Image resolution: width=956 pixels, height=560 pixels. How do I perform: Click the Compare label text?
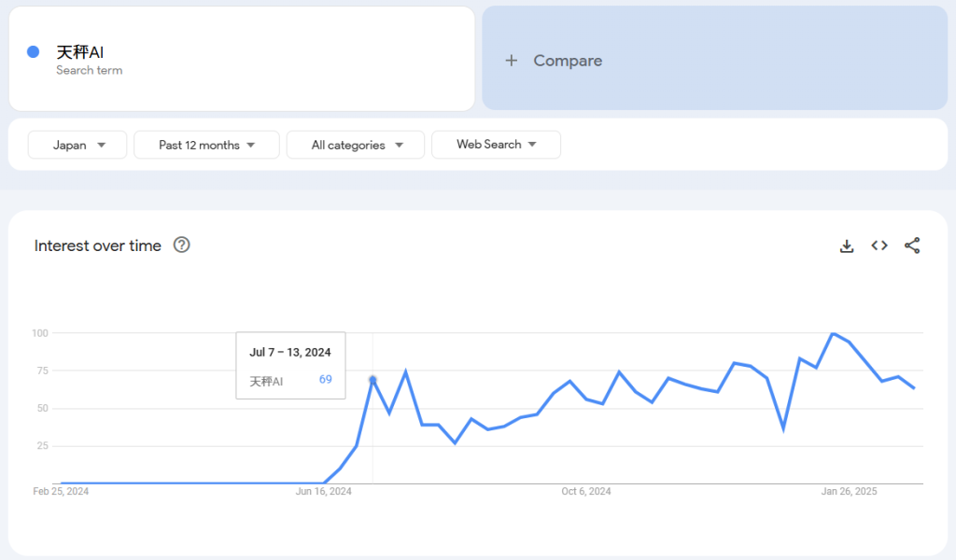tap(568, 61)
